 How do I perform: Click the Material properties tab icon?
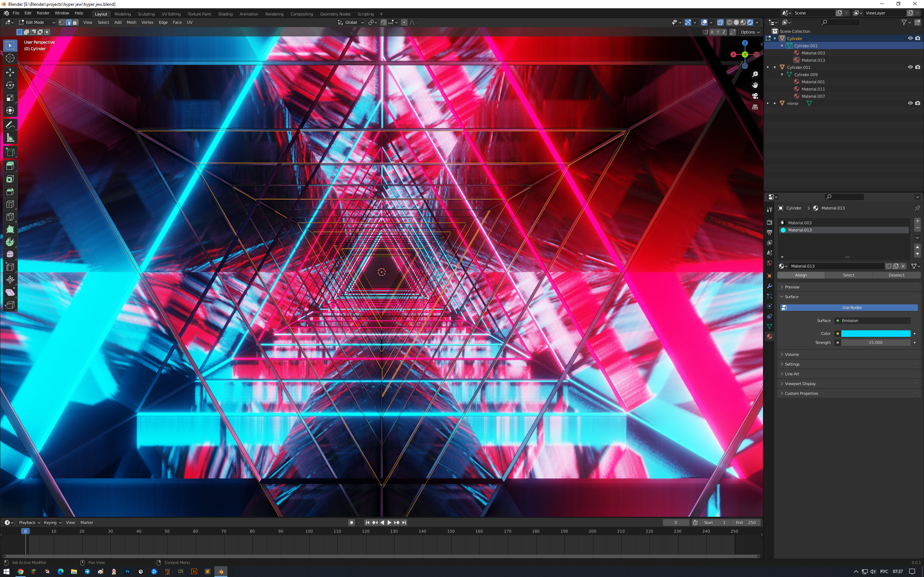tap(770, 336)
